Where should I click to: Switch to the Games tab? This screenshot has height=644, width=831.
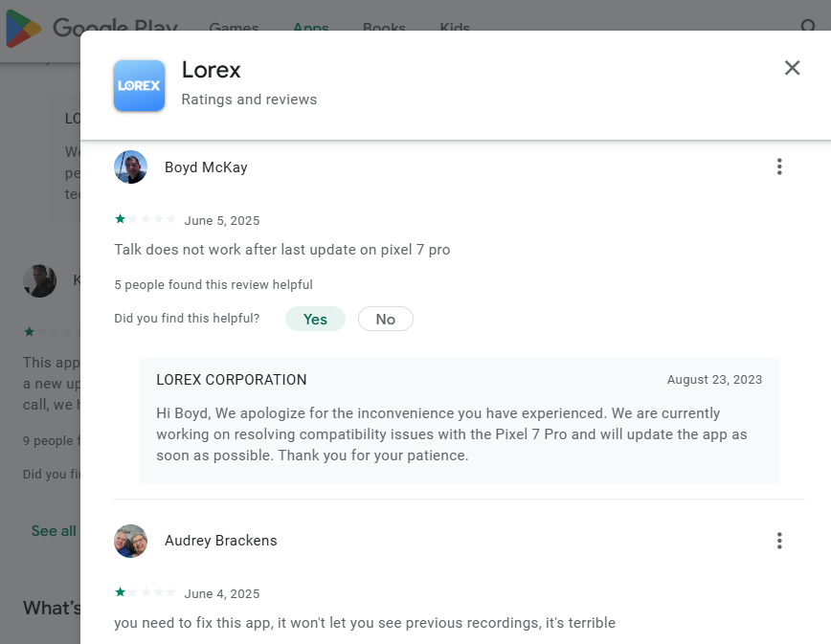(234, 28)
